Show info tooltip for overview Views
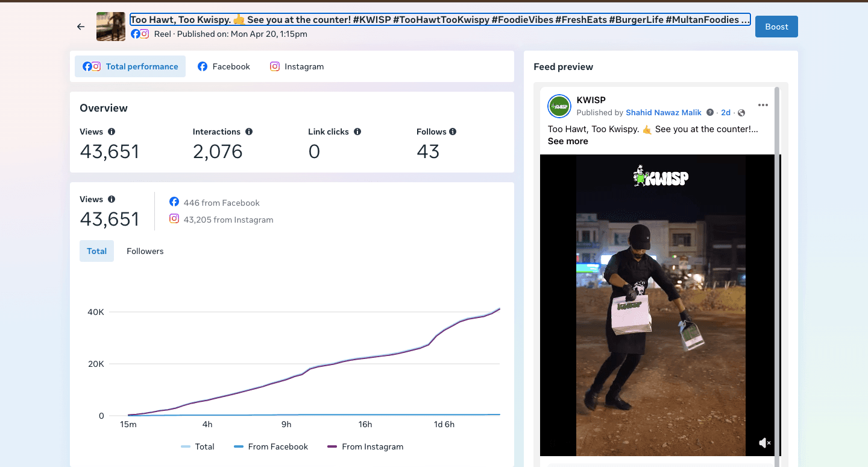The height and width of the screenshot is (467, 868). coord(112,132)
